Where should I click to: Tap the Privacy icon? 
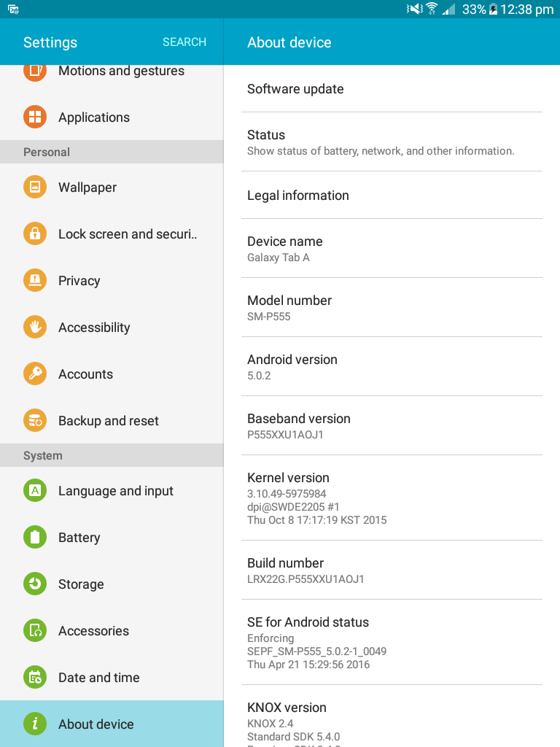pos(35,281)
